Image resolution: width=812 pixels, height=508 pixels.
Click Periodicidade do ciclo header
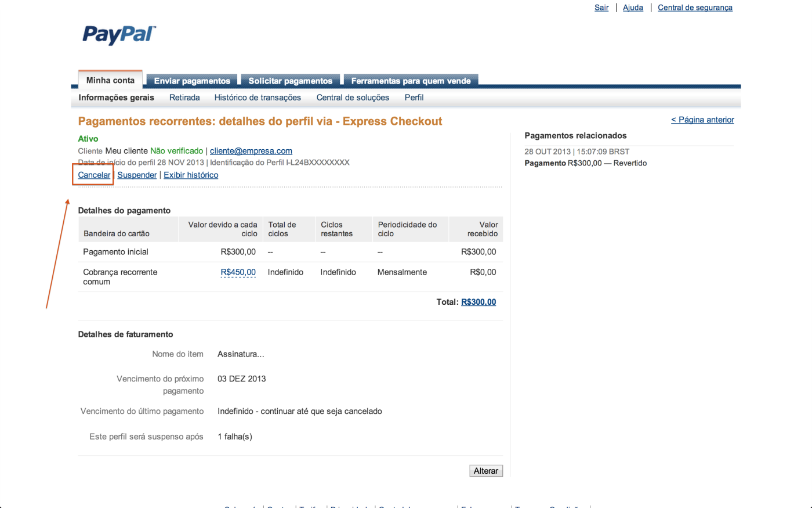[x=407, y=229]
